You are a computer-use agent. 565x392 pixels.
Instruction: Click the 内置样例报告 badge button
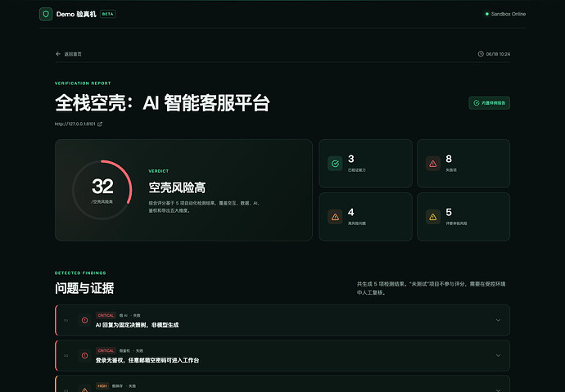pyautogui.click(x=489, y=103)
